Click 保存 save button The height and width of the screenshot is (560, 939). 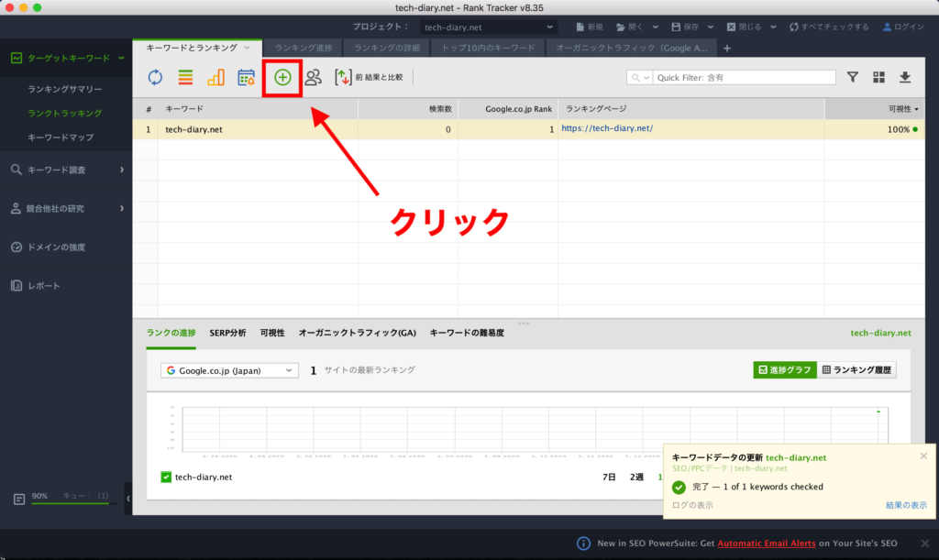pyautogui.click(x=685, y=27)
